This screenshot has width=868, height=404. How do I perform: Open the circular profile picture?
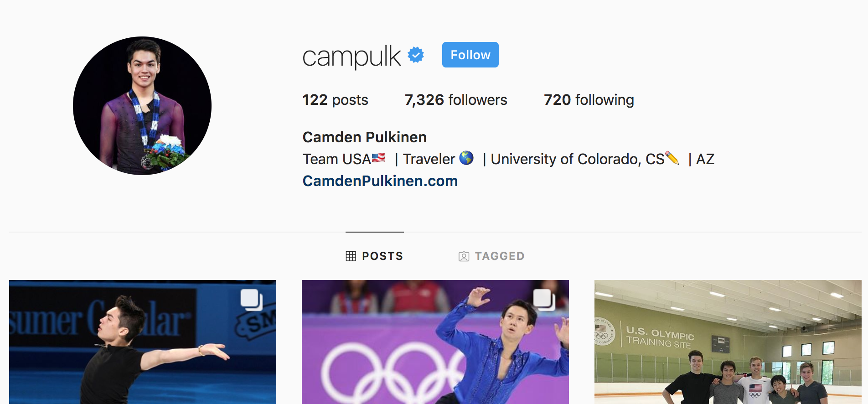tap(142, 106)
